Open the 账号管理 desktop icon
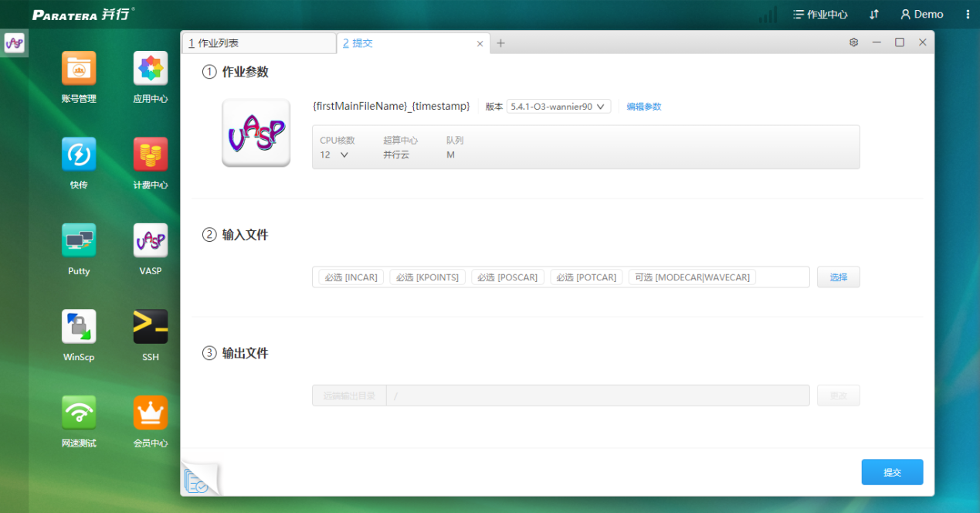Screen dimensions: 980x513 coord(79,69)
